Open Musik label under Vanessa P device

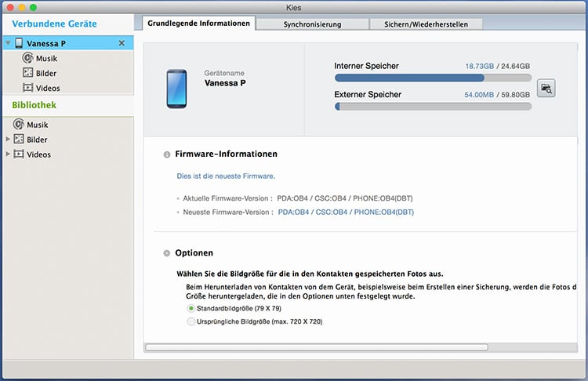(x=46, y=59)
